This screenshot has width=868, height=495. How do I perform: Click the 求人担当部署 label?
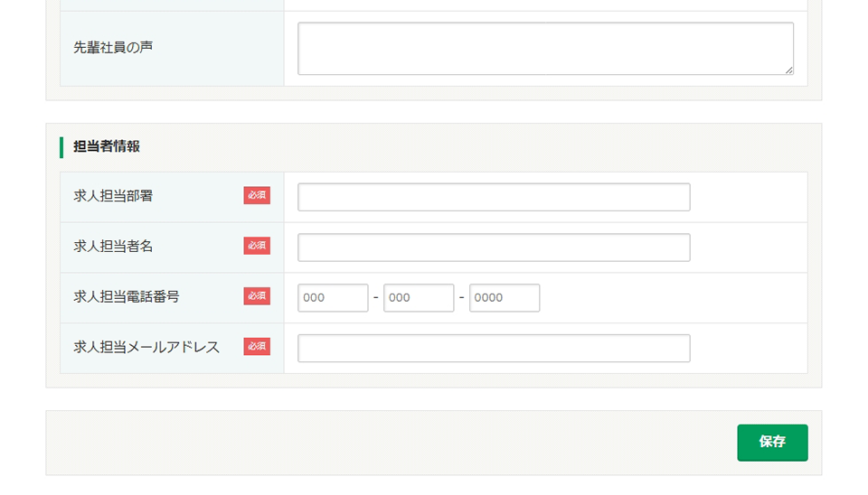click(x=113, y=195)
